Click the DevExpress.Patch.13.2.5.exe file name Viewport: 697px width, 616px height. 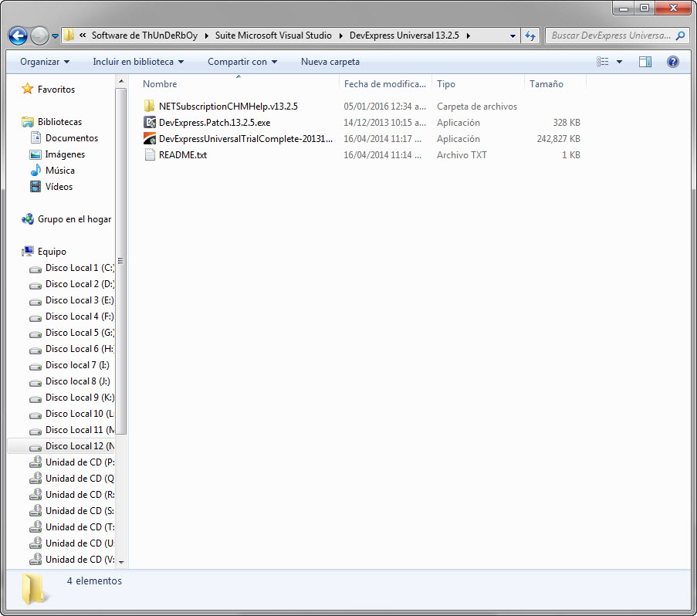click(215, 122)
